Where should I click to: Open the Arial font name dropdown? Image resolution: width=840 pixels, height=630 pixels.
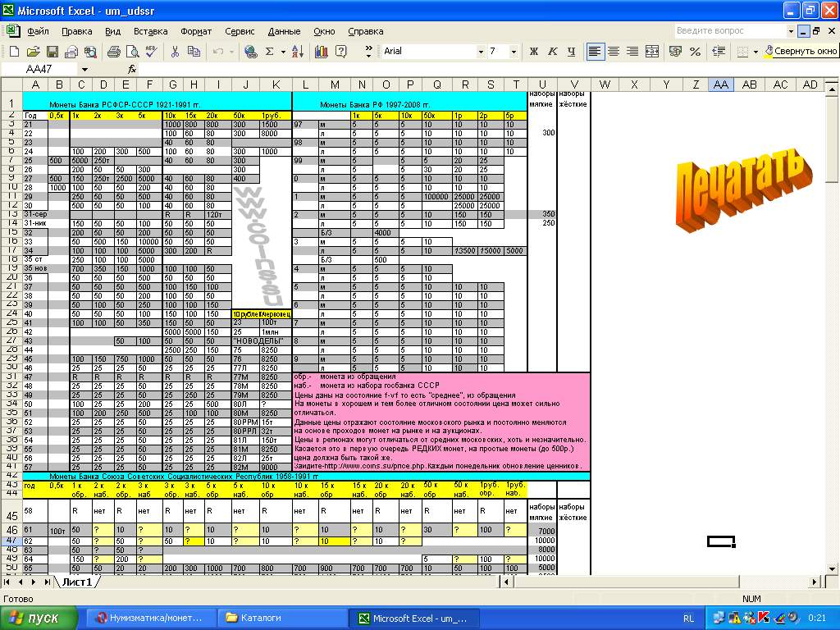(x=481, y=51)
